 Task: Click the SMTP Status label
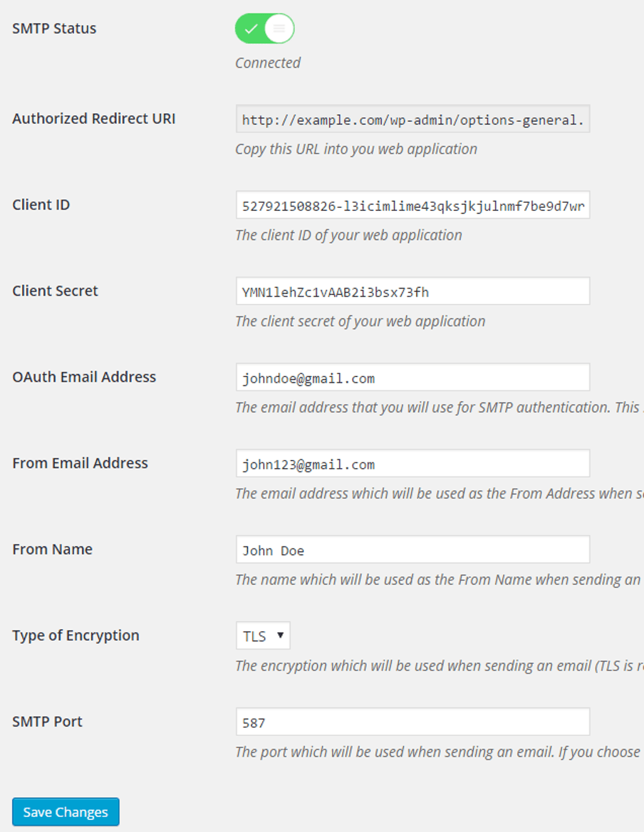(54, 28)
